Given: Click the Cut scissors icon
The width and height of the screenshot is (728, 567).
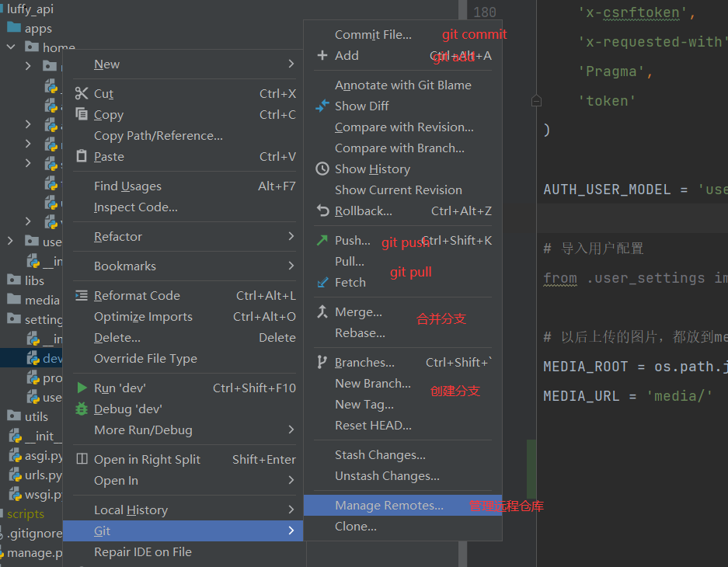Looking at the screenshot, I should (82, 93).
